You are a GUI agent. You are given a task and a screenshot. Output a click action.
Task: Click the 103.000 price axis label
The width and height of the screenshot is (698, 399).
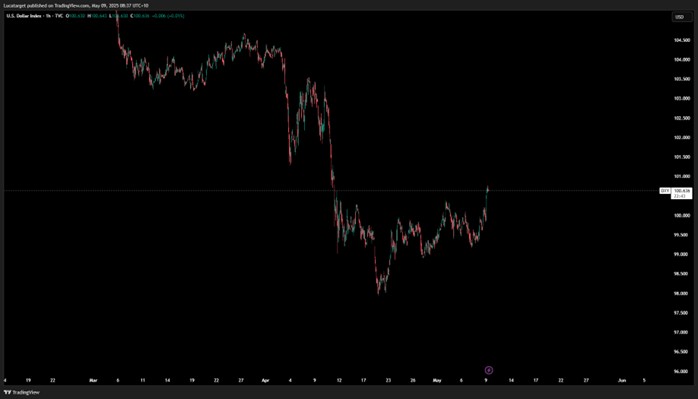(x=681, y=98)
